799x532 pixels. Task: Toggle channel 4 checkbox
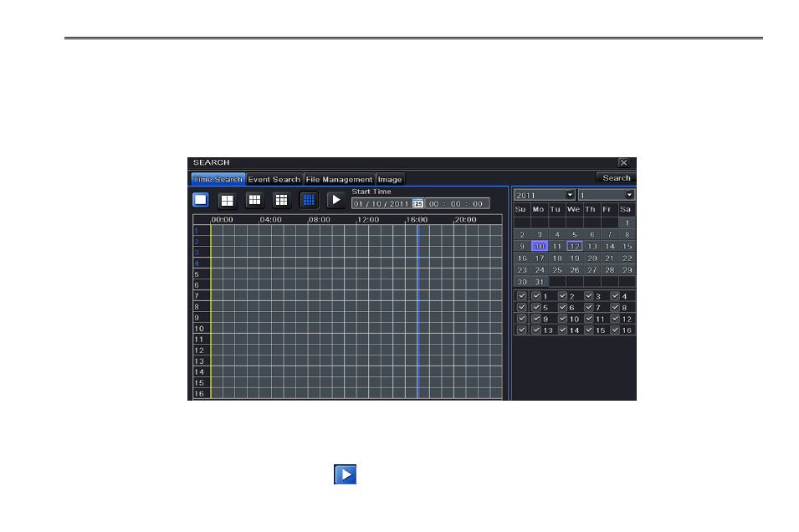click(615, 296)
